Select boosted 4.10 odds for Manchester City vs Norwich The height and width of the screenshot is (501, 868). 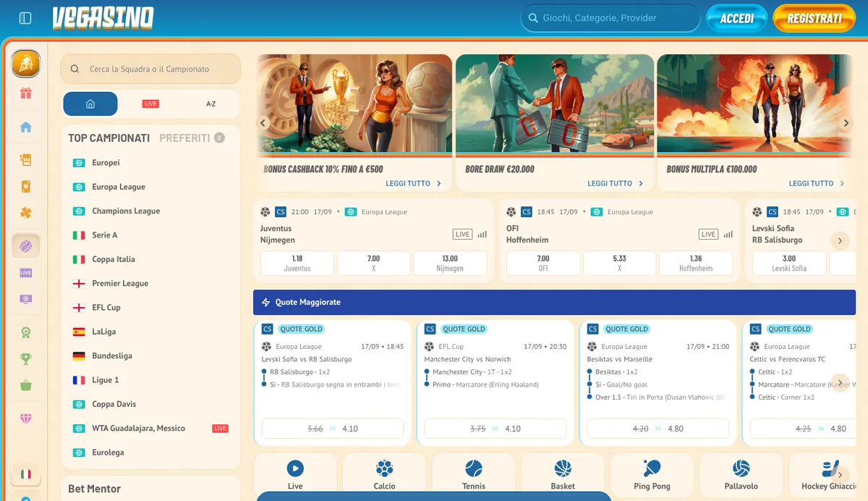495,429
